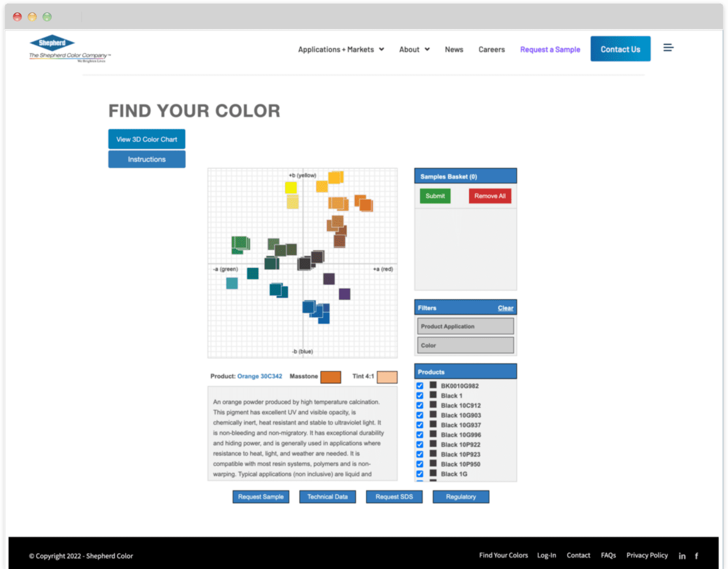Image resolution: width=728 pixels, height=569 pixels.
Task: Click the black square icon beside Black 1
Action: pyautogui.click(x=433, y=395)
